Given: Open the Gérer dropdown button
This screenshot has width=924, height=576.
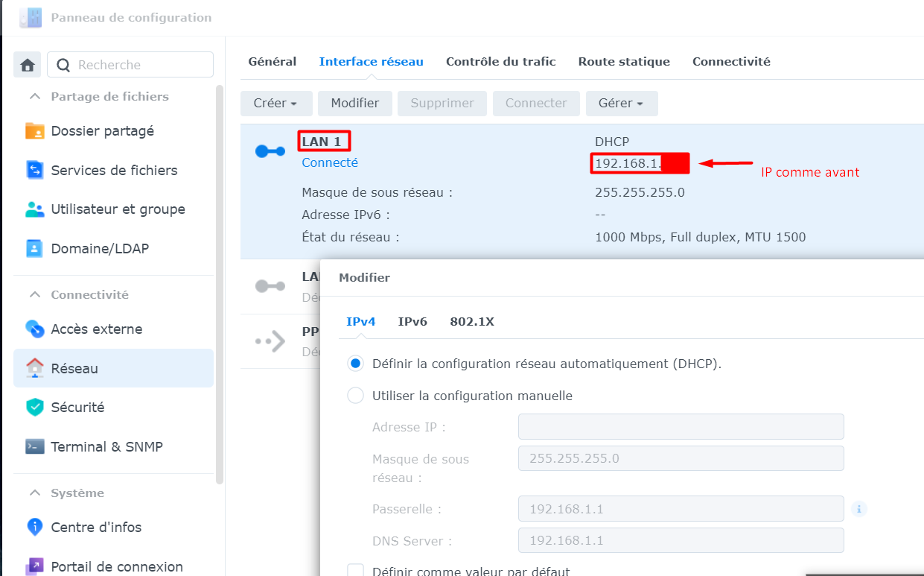Looking at the screenshot, I should tap(621, 104).
